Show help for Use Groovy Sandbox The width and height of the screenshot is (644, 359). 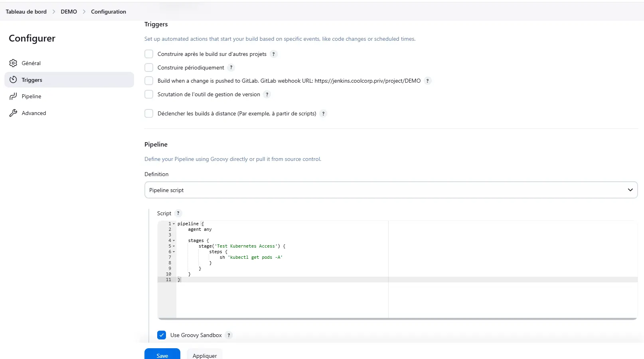[229, 335]
